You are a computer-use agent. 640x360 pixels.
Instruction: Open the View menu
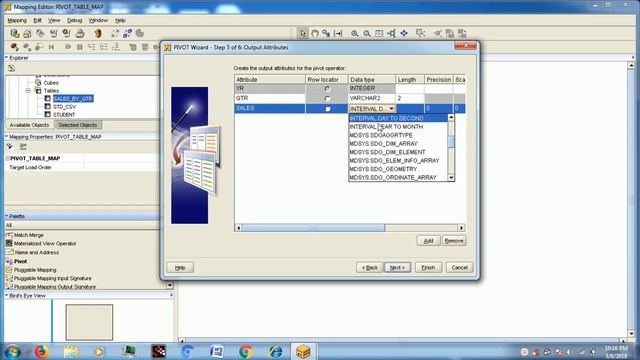[54, 20]
